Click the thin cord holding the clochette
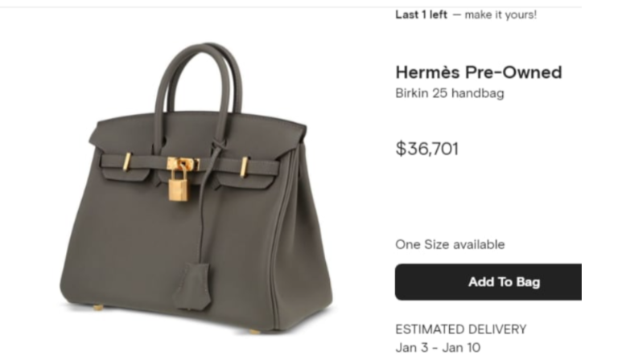626x364 pixels. point(203,207)
